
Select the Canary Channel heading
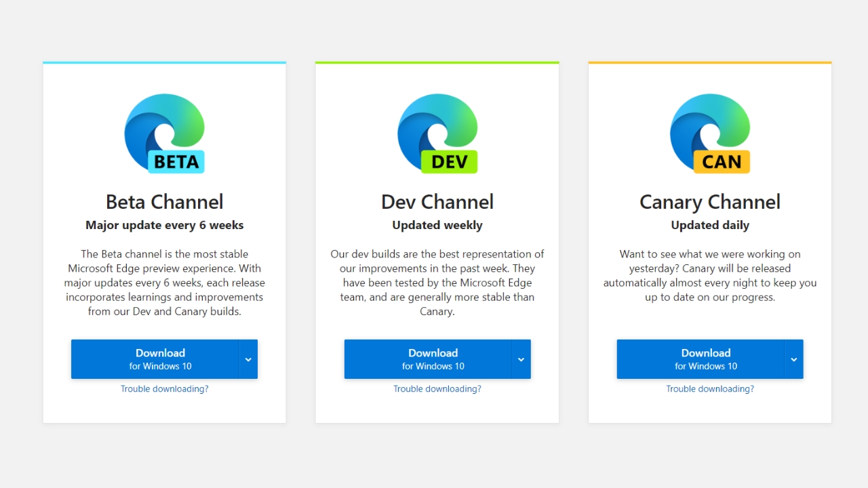(710, 202)
